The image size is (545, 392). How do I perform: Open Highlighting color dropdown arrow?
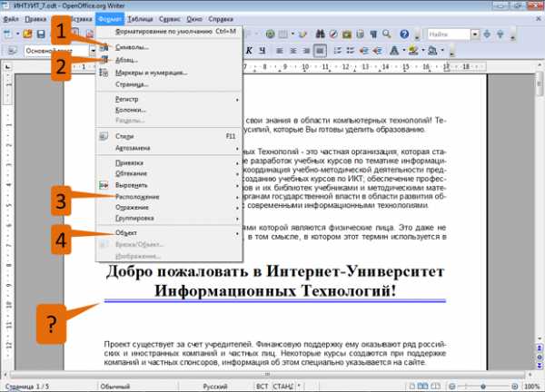423,51
